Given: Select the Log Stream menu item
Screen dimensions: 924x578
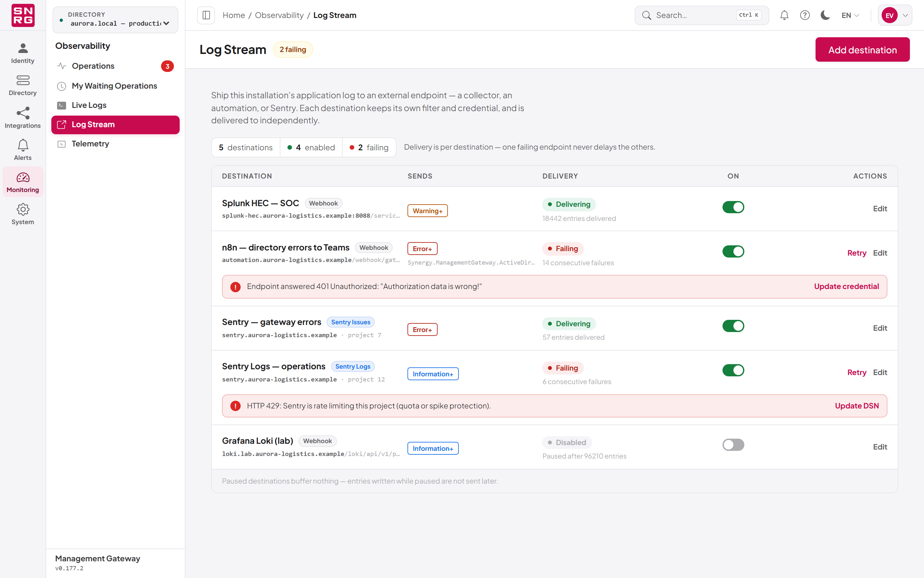Looking at the screenshot, I should click(115, 125).
